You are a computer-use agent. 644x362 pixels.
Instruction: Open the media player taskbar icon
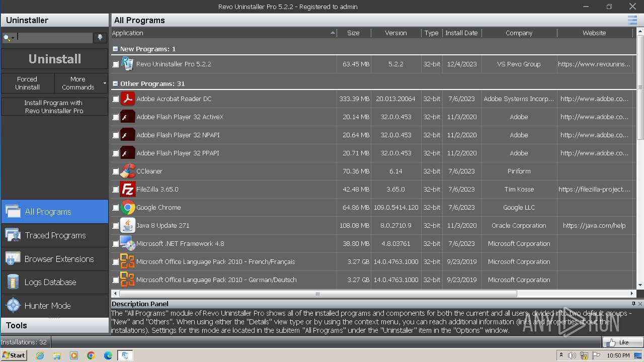74,355
